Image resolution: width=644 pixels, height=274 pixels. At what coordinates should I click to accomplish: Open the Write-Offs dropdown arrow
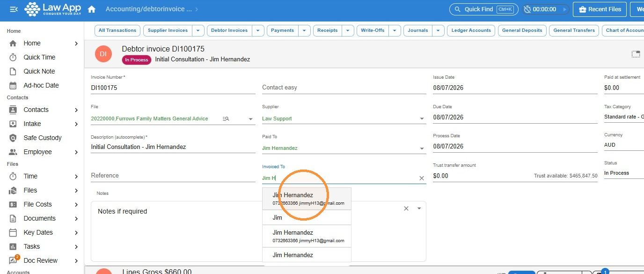coord(395,30)
